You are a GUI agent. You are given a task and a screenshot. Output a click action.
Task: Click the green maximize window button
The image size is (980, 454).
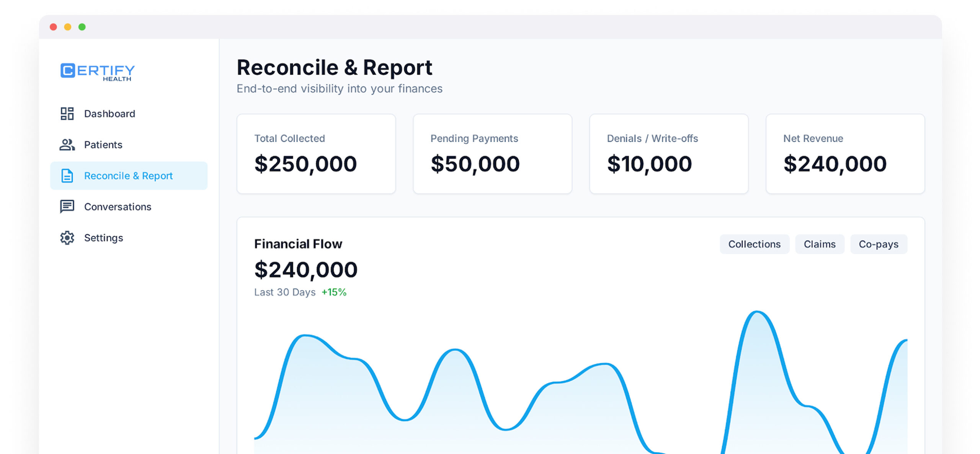[82, 27]
